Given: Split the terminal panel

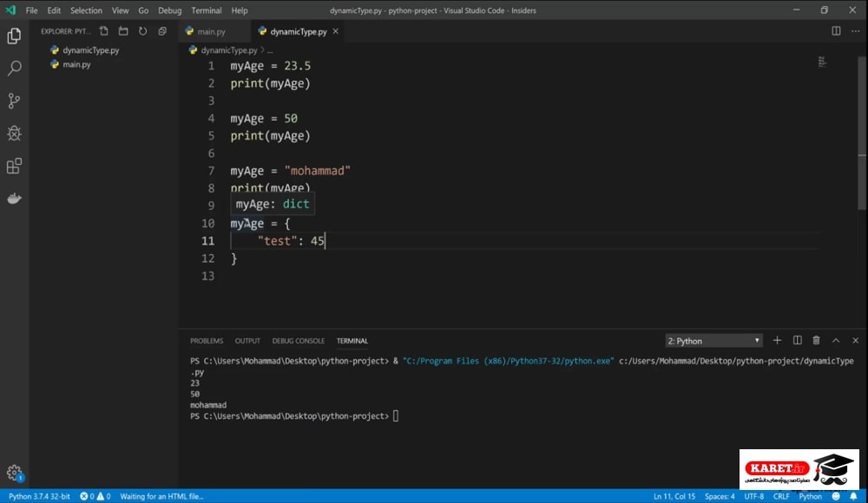Looking at the screenshot, I should tap(797, 340).
